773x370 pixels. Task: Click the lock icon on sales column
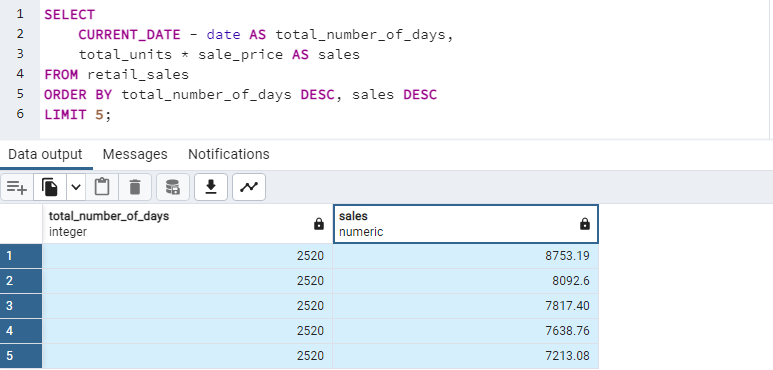[x=585, y=224]
